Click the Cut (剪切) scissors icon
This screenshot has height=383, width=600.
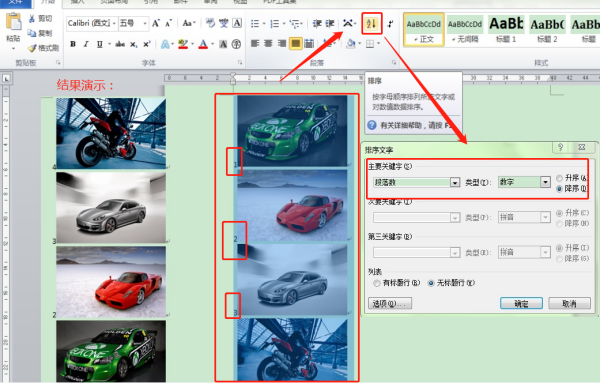pyautogui.click(x=31, y=18)
